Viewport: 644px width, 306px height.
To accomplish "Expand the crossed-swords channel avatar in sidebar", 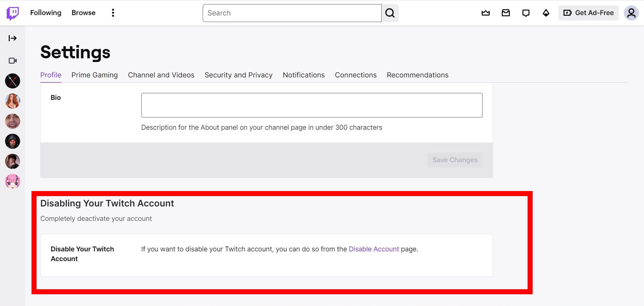I will coord(12,81).
